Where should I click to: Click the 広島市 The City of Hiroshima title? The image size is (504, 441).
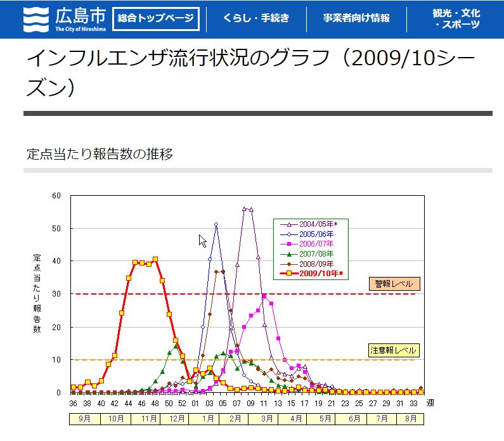(x=81, y=19)
